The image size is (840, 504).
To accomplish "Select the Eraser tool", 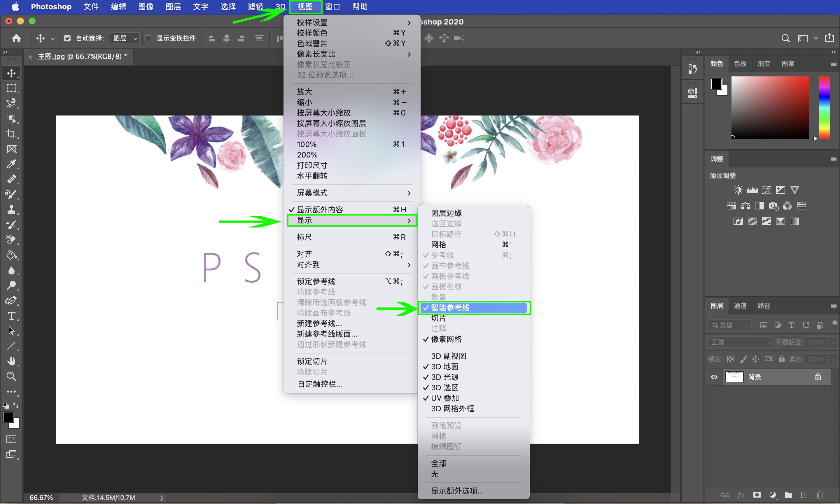I will (12, 239).
